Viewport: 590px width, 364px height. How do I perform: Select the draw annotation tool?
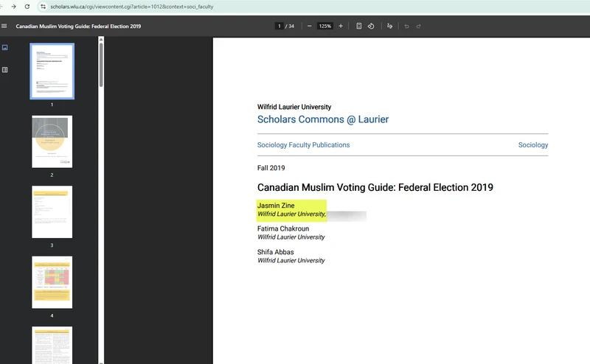pos(390,26)
